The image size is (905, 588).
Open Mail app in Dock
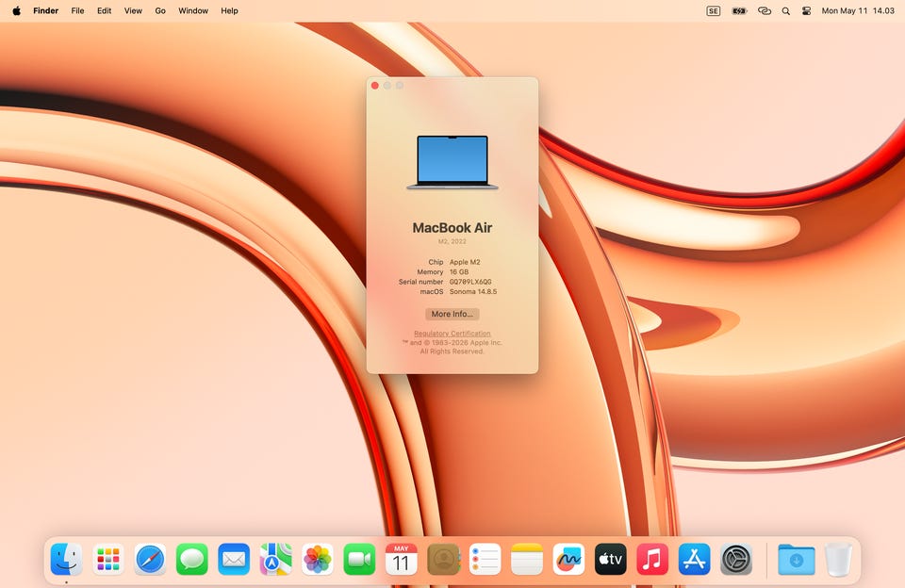coord(234,559)
